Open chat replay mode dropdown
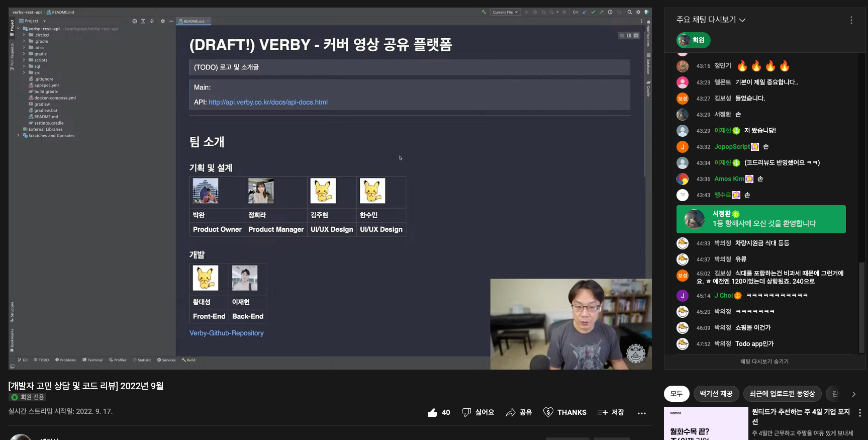 (711, 20)
